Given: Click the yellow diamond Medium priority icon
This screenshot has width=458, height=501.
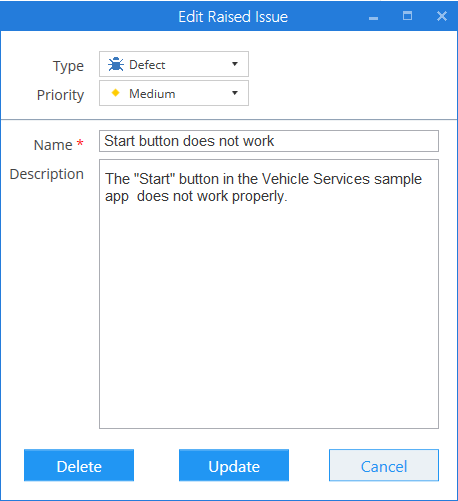Looking at the screenshot, I should pyautogui.click(x=115, y=93).
